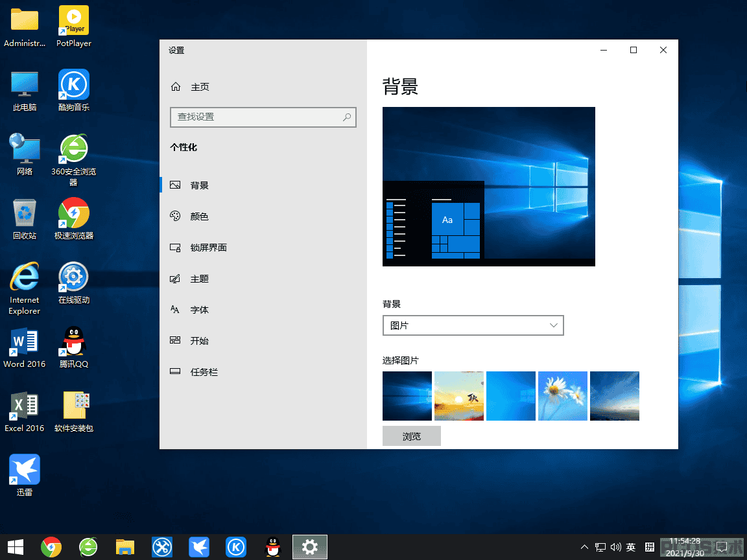Image resolution: width=747 pixels, height=560 pixels.
Task: Select 背景 in the personalization sidebar
Action: 263,185
